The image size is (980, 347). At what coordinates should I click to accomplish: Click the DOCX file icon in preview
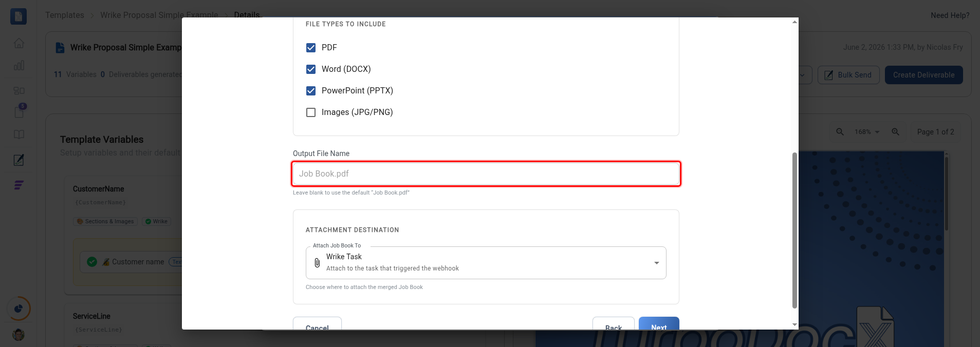coord(875,326)
